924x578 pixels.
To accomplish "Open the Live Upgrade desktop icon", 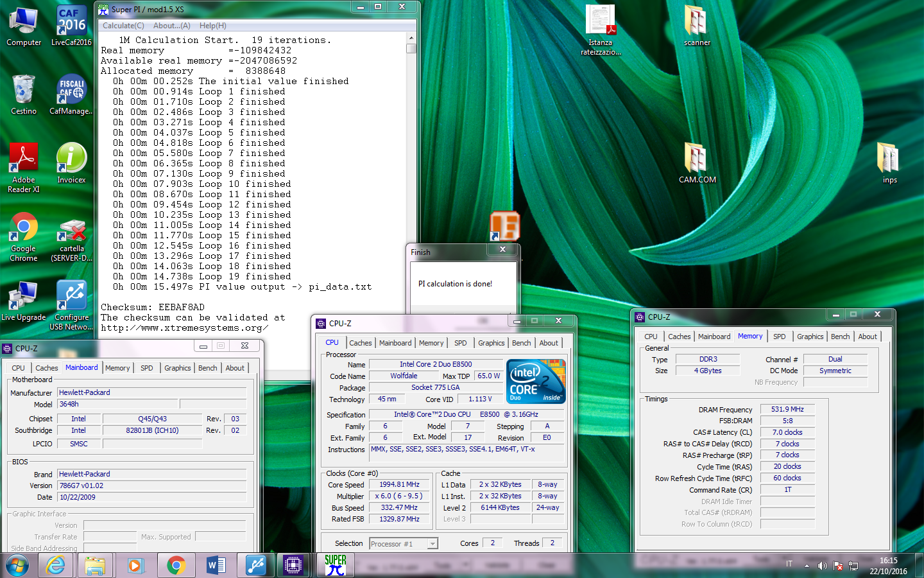I will pos(24,301).
